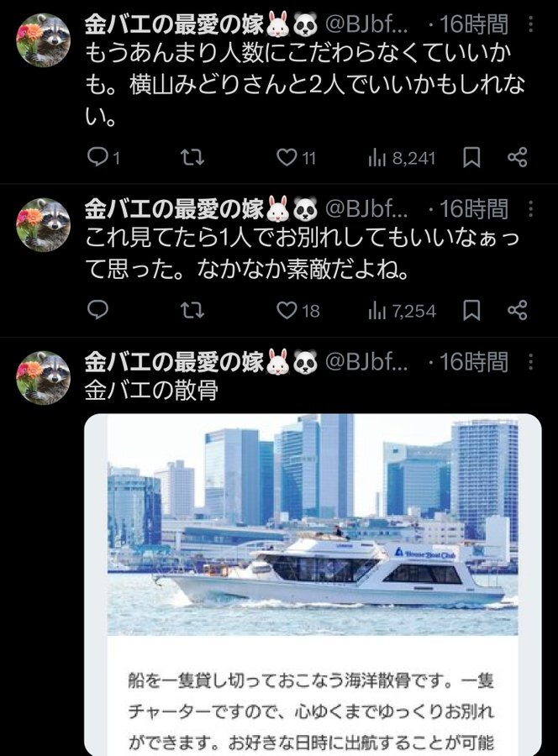Open raccoon profile avatar of first tweet
The image size is (558, 756).
tap(44, 40)
